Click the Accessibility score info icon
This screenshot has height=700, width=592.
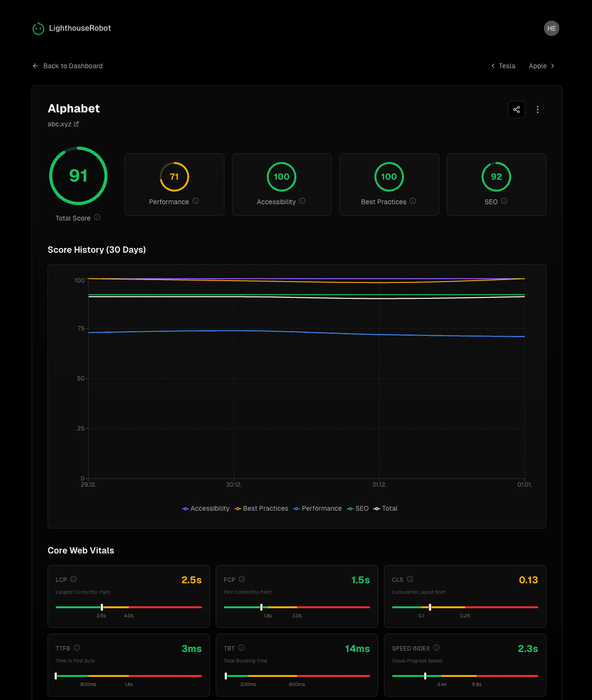[303, 202]
